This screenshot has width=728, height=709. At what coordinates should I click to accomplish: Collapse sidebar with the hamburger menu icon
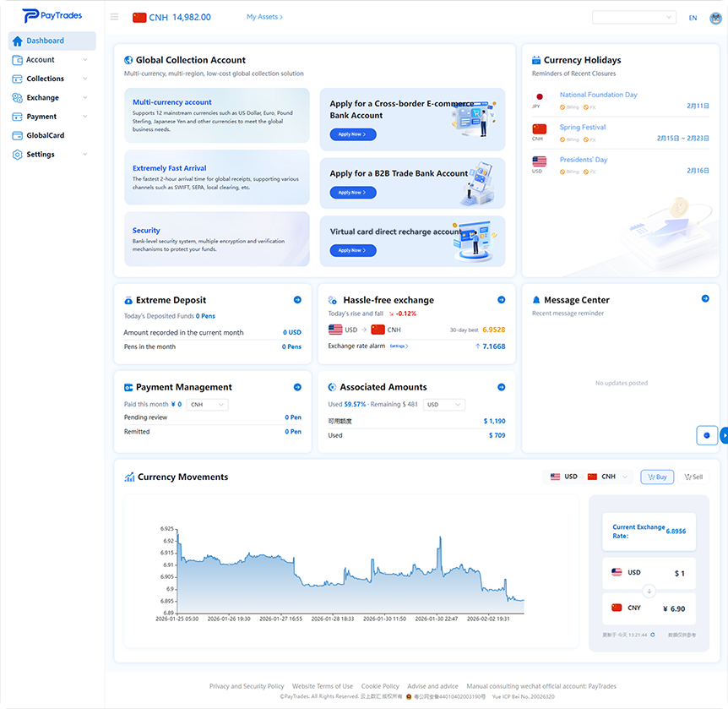[115, 17]
